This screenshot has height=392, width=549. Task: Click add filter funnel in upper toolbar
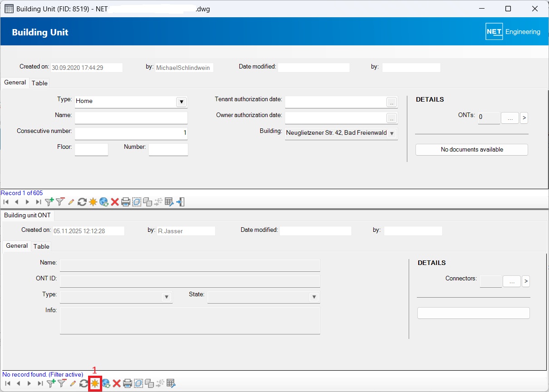click(x=49, y=202)
